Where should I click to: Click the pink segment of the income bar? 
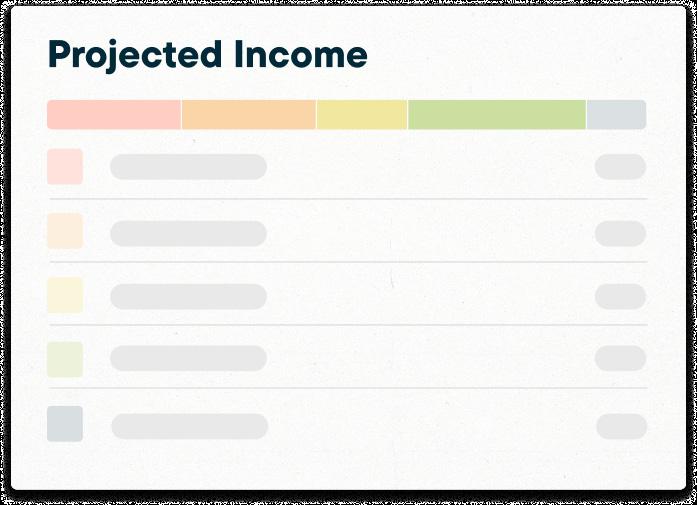pyautogui.click(x=114, y=115)
